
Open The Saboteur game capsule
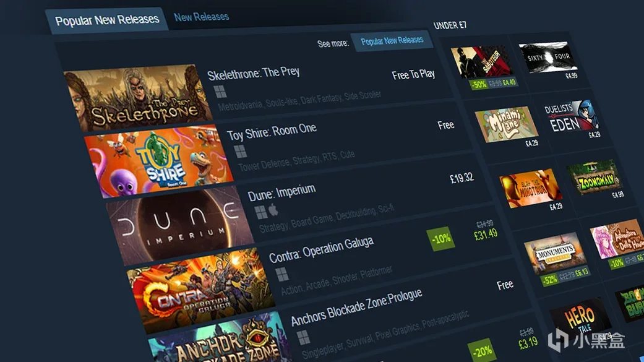click(x=482, y=62)
